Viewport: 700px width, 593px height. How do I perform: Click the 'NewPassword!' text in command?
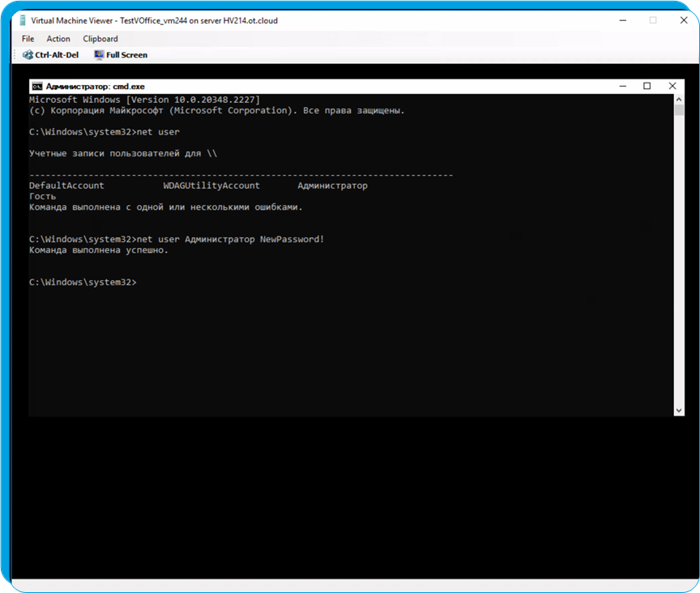(292, 239)
